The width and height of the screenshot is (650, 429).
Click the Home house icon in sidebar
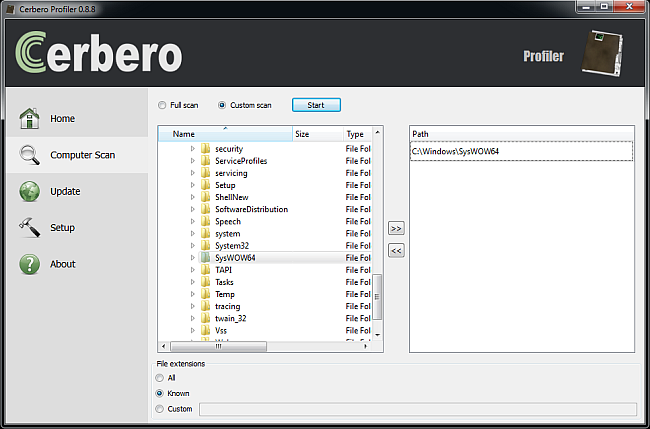(x=29, y=119)
